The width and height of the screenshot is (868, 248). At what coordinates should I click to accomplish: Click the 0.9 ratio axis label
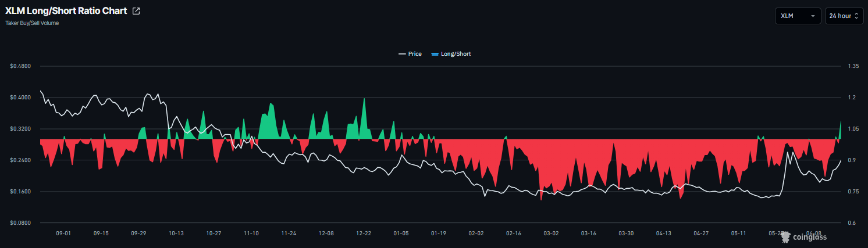point(852,160)
